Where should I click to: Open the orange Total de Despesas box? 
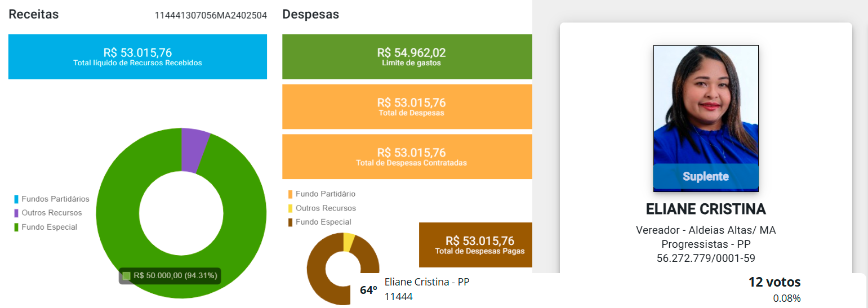(407, 106)
